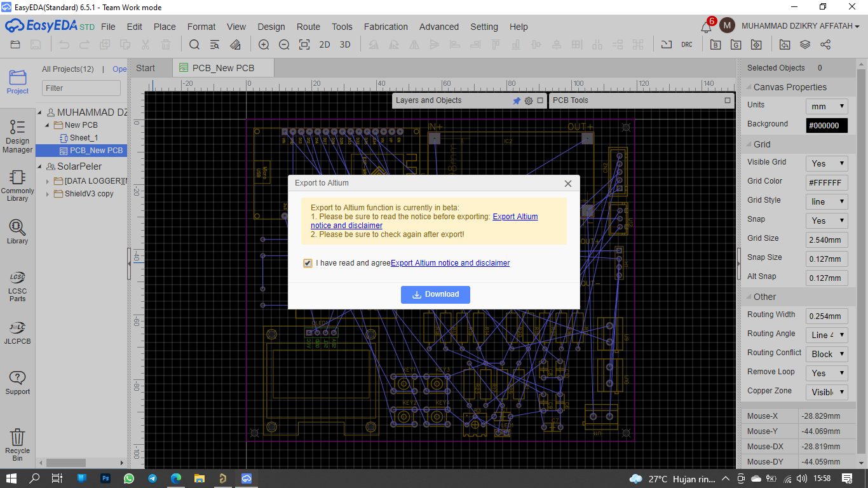Switch to 2D preview
This screenshot has width=868, height=488.
[x=325, y=44]
